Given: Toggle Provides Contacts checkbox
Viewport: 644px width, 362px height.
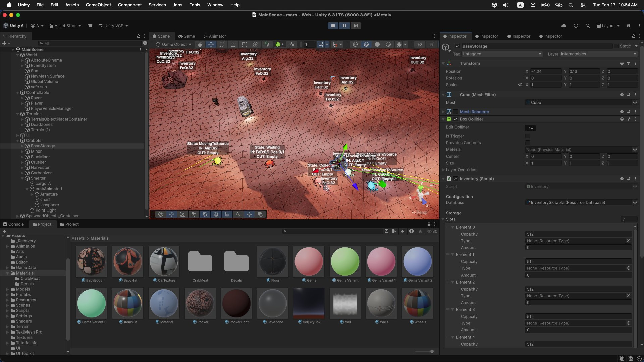Looking at the screenshot, I should (528, 143).
